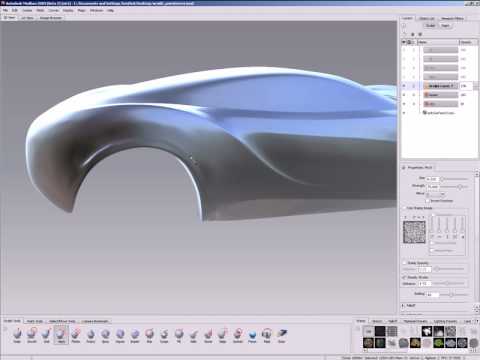Toggle the Steady Stroke checkbox
Screen dimensions: 480x360
click(404, 277)
